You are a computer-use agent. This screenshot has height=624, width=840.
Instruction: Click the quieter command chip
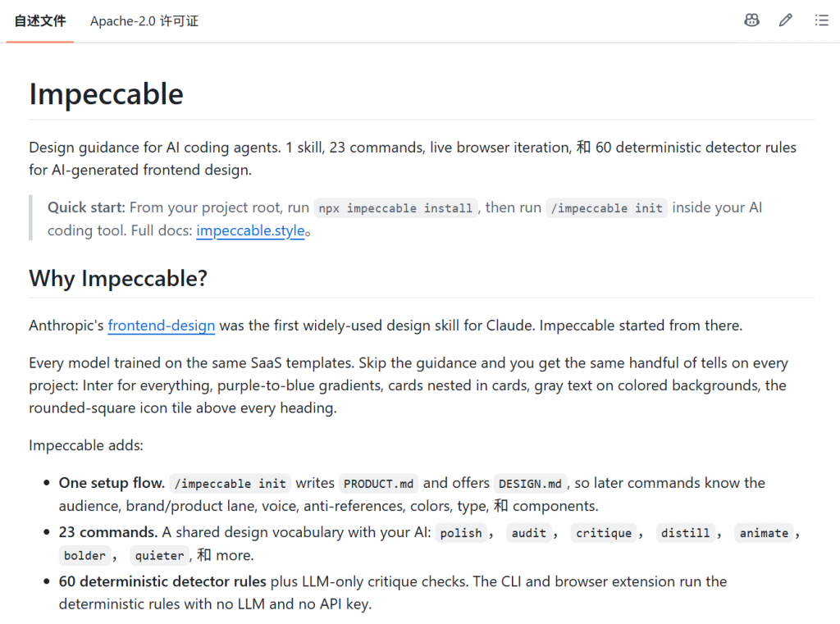[x=160, y=555]
